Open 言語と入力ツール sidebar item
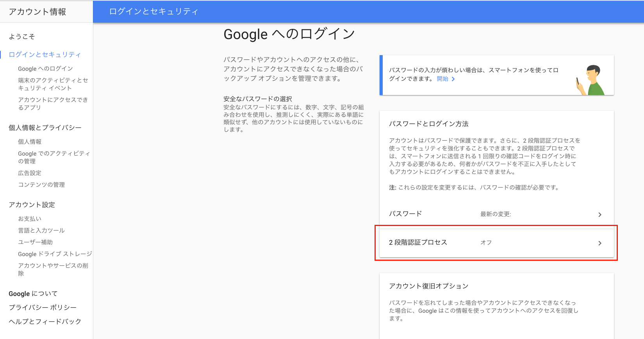Viewport: 644px width, 339px height. [x=41, y=230]
